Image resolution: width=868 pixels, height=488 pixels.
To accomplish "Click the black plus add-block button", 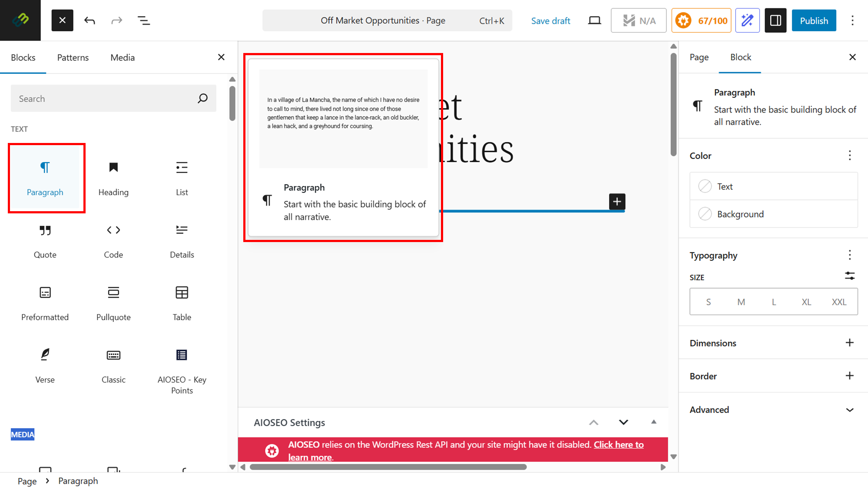I will pos(617,201).
